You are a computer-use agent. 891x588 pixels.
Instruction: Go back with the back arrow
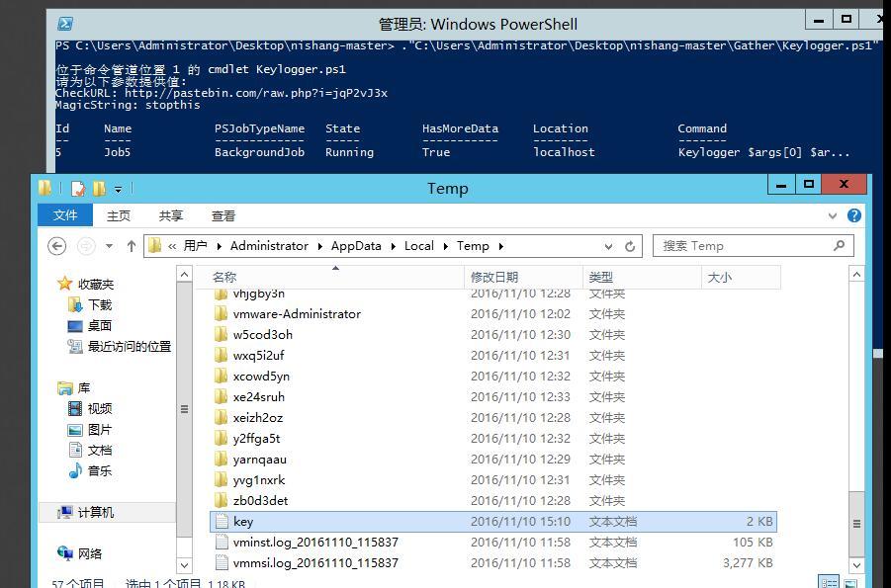pos(56,246)
